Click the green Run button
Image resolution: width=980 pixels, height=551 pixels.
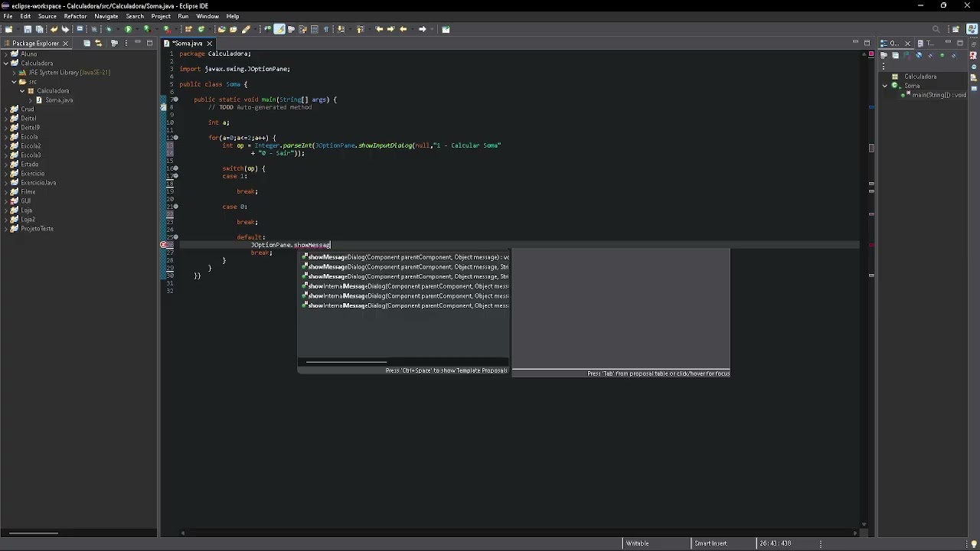point(128,29)
